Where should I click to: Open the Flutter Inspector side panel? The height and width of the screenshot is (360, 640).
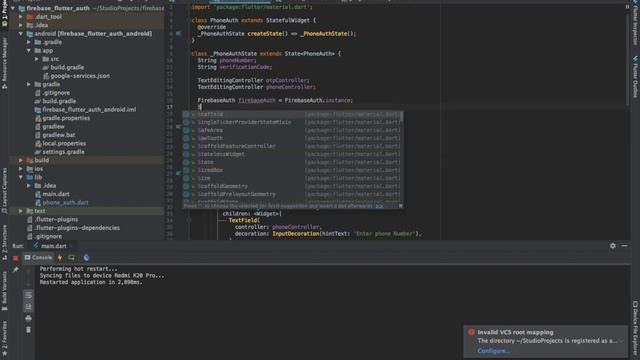[x=635, y=24]
